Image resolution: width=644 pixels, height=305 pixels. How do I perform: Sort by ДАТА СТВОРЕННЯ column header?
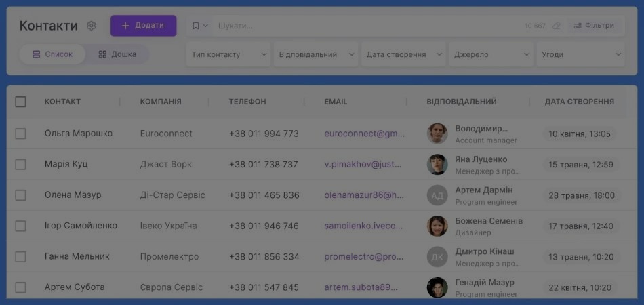coord(580,102)
